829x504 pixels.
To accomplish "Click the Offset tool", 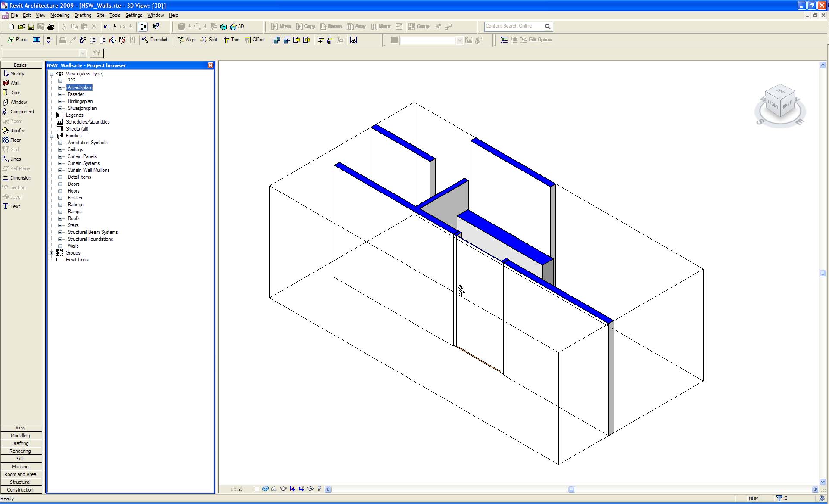I will (255, 40).
